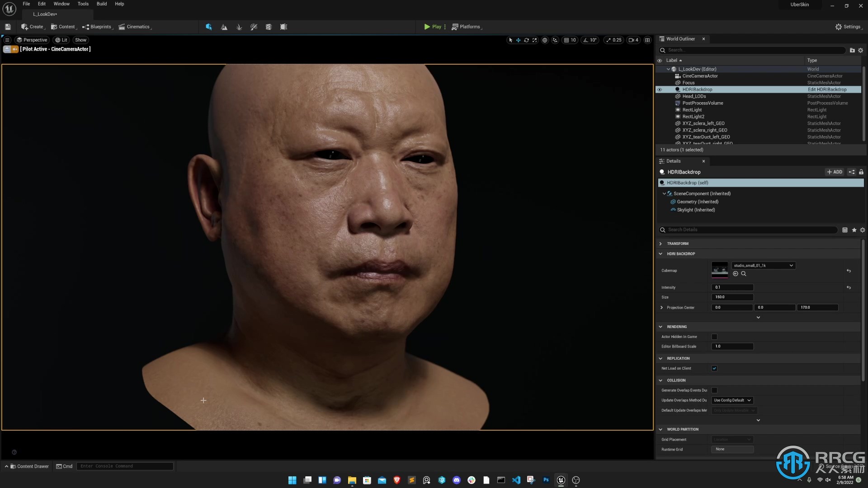Image resolution: width=868 pixels, height=488 pixels.
Task: Toggle grid snapping button with value 10
Action: point(570,40)
